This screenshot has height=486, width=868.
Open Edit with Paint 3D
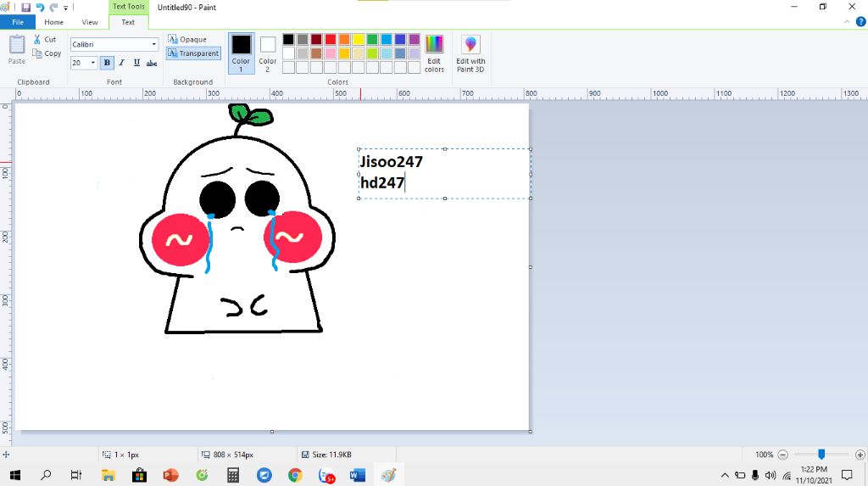point(470,53)
